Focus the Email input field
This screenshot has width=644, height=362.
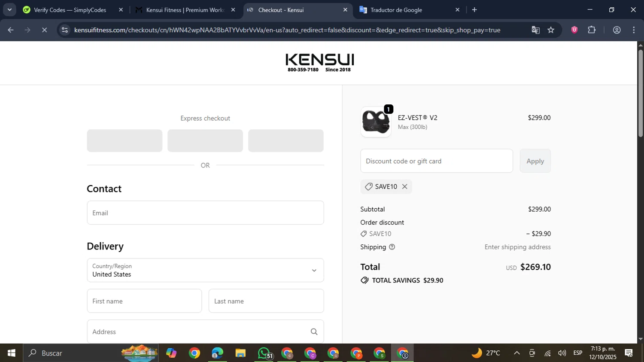205,213
